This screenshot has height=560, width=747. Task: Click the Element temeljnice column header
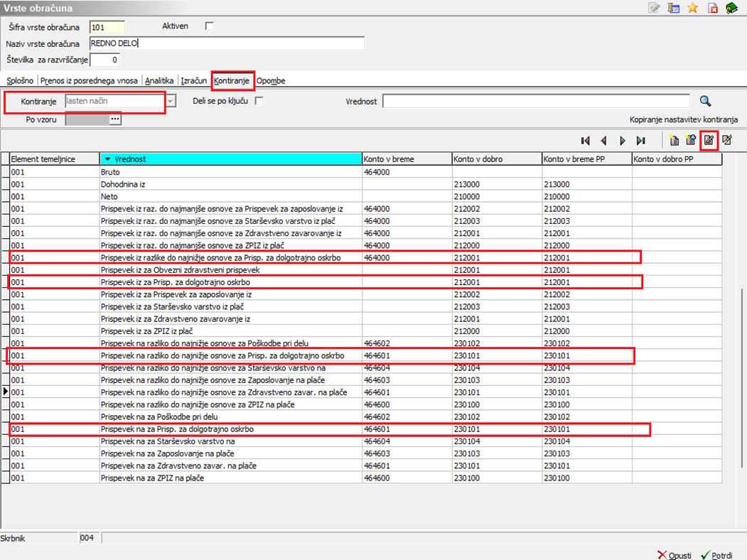click(x=55, y=159)
